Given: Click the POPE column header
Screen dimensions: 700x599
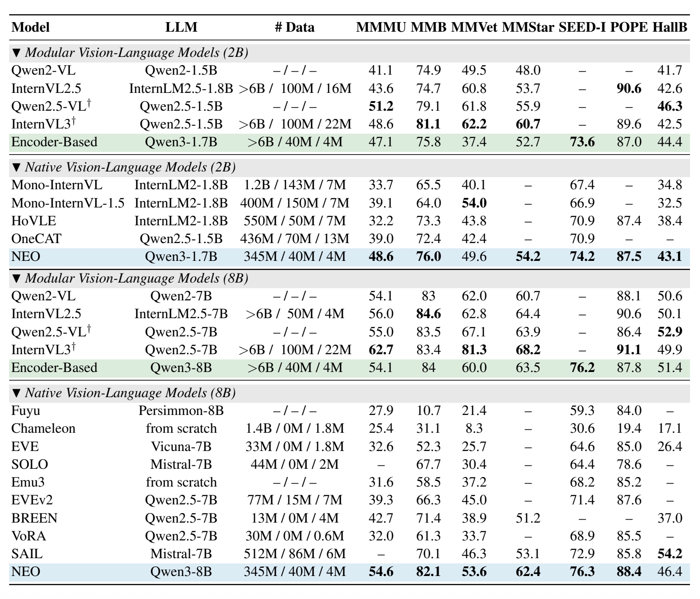Looking at the screenshot, I should (629, 27).
